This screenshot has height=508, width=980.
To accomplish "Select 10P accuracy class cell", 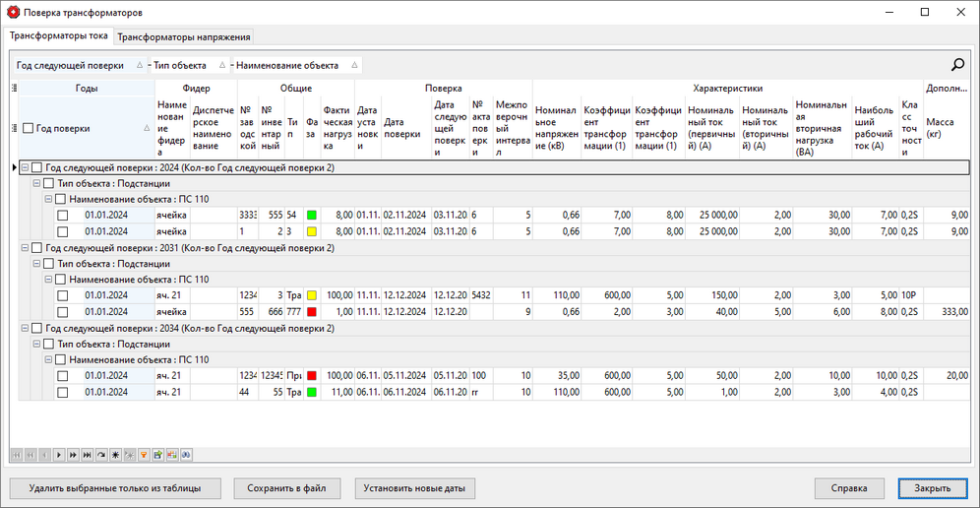I will pyautogui.click(x=910, y=295).
